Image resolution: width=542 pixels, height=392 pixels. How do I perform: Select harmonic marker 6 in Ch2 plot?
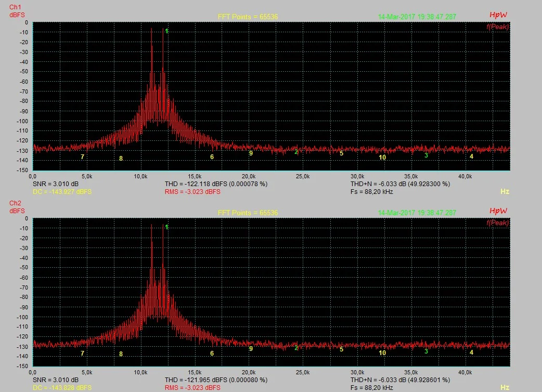tap(212, 354)
